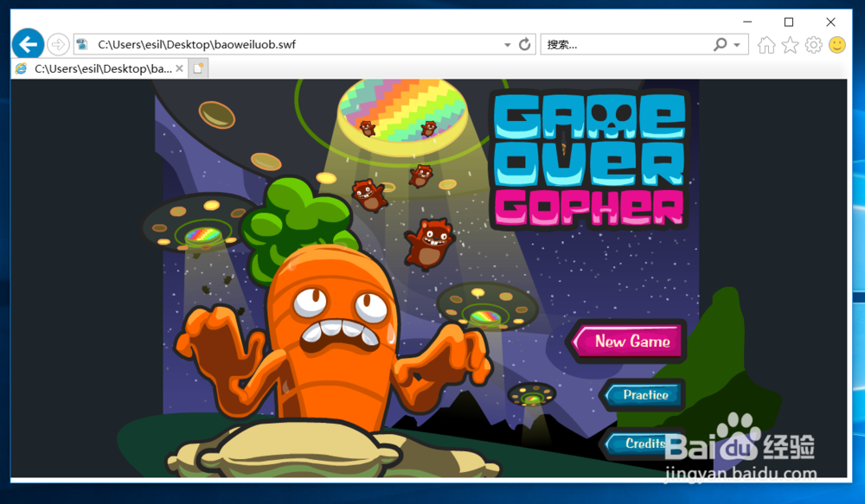This screenshot has height=504, width=865.
Task: Click the magnifier search icon
Action: point(720,44)
